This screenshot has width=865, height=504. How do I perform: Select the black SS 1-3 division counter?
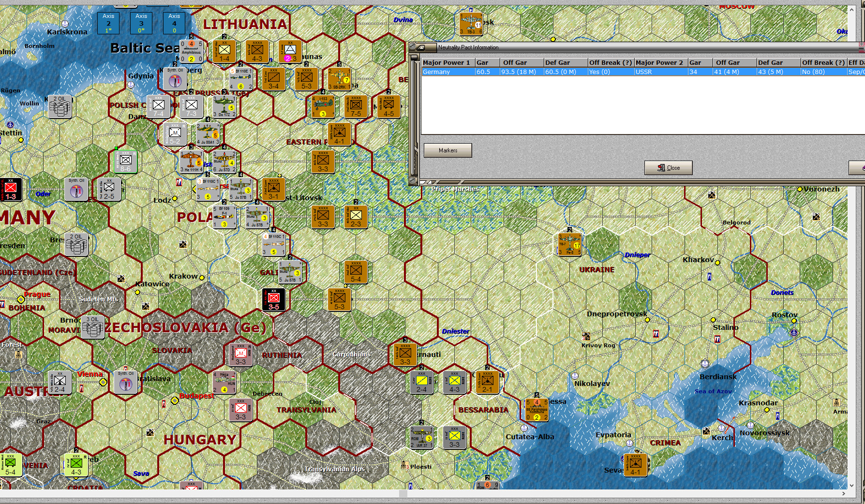click(11, 189)
